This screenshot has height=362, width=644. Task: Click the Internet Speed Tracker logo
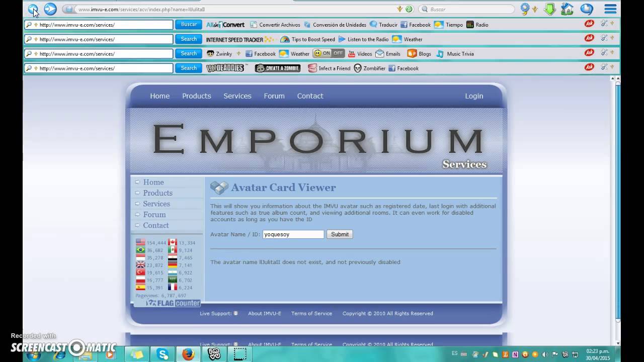pyautogui.click(x=240, y=39)
